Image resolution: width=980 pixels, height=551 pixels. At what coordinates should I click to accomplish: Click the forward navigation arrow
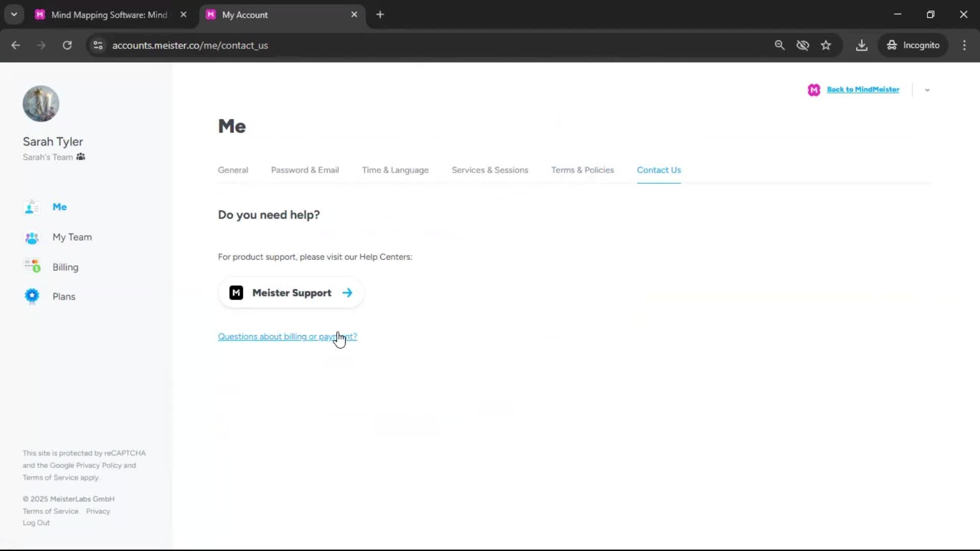point(41,45)
